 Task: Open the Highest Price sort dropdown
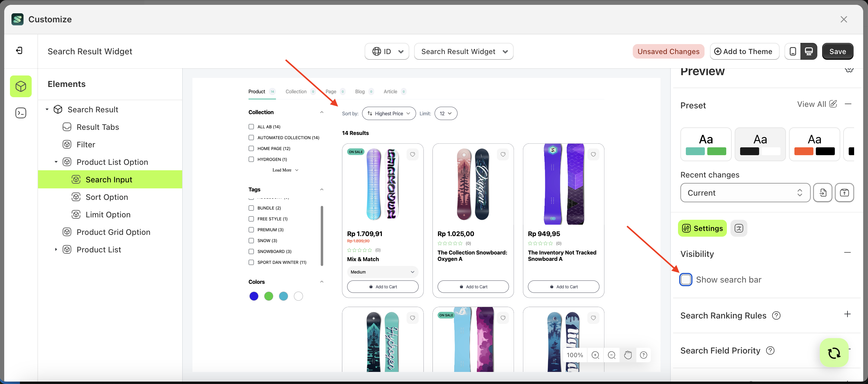click(x=388, y=113)
